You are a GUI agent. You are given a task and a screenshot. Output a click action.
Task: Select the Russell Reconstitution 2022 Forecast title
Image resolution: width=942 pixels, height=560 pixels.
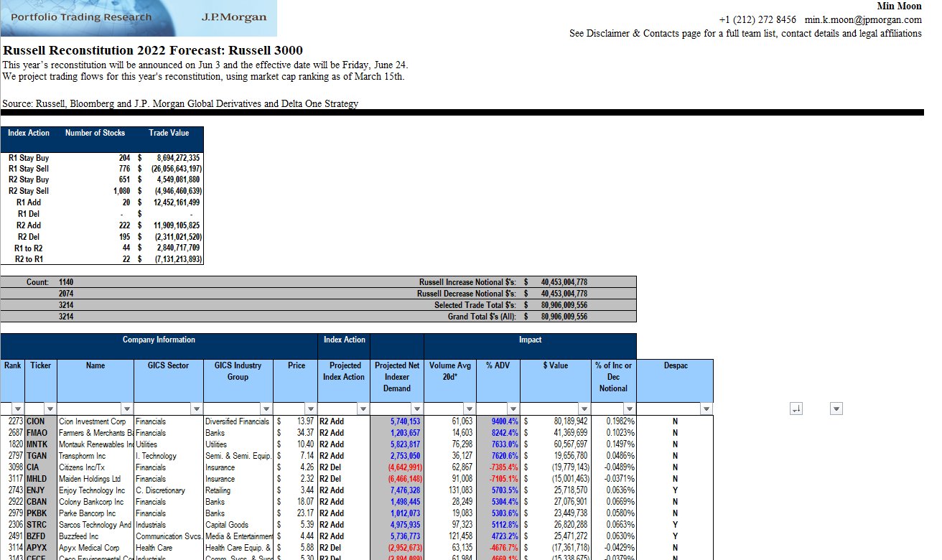(x=153, y=50)
